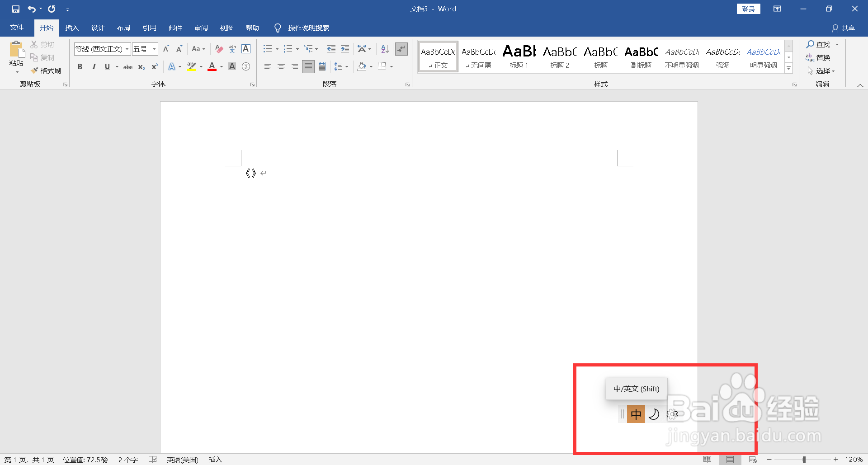Click the 120% zoom level
The image size is (868, 465).
click(854, 460)
